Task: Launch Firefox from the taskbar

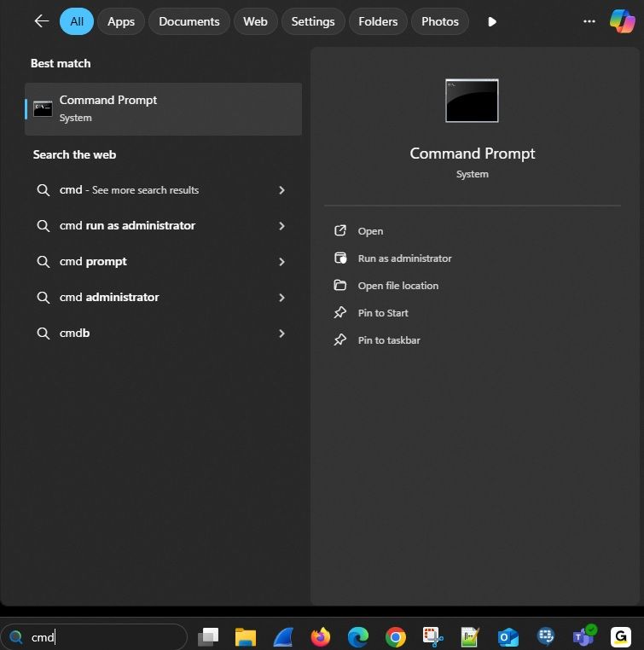Action: [321, 636]
